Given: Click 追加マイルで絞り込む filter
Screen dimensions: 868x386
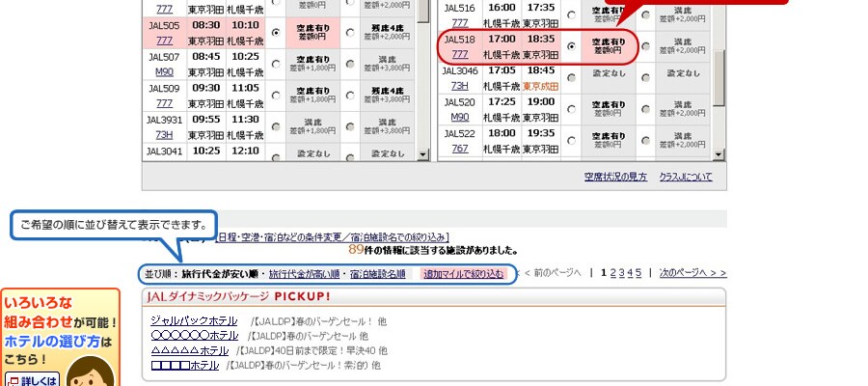Looking at the screenshot, I should (x=464, y=273).
